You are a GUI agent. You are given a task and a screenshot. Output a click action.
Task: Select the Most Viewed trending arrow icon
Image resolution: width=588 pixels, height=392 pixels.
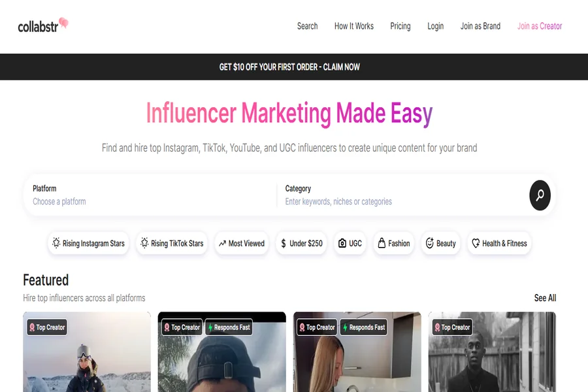point(222,243)
